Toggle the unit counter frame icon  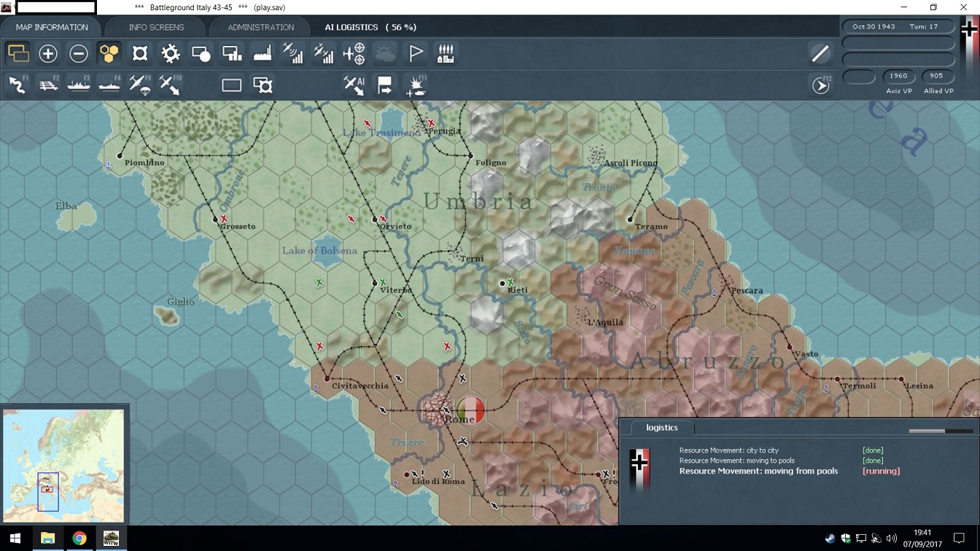tap(140, 53)
